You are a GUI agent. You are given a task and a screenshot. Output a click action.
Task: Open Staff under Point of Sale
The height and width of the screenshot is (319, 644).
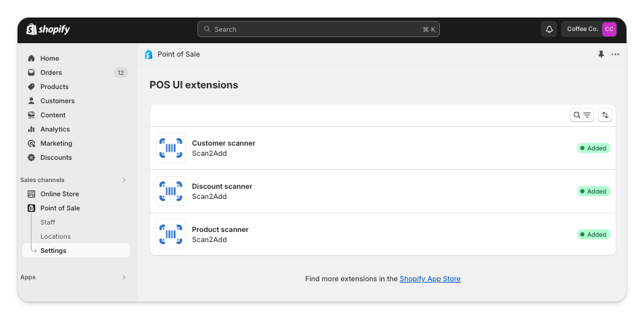coord(48,223)
